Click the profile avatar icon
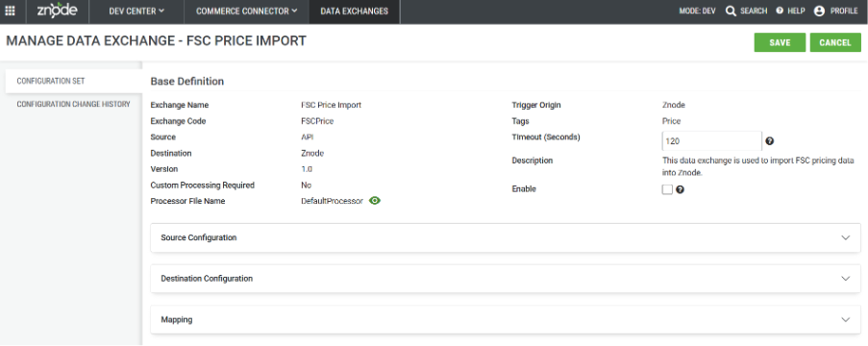 click(x=819, y=12)
